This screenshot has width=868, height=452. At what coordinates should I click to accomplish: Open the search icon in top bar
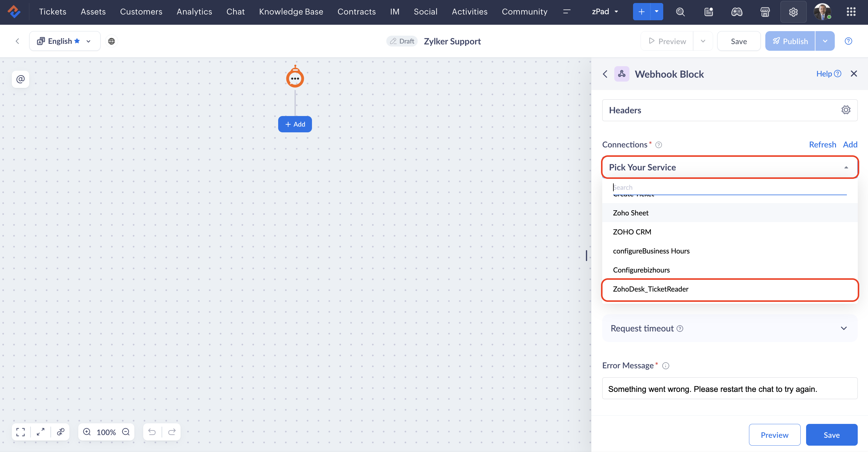680,12
